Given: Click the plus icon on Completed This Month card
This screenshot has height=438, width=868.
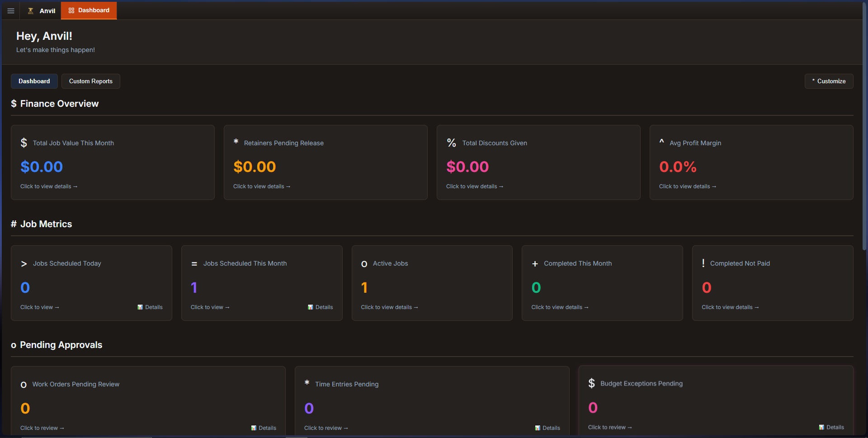Looking at the screenshot, I should click(x=535, y=263).
